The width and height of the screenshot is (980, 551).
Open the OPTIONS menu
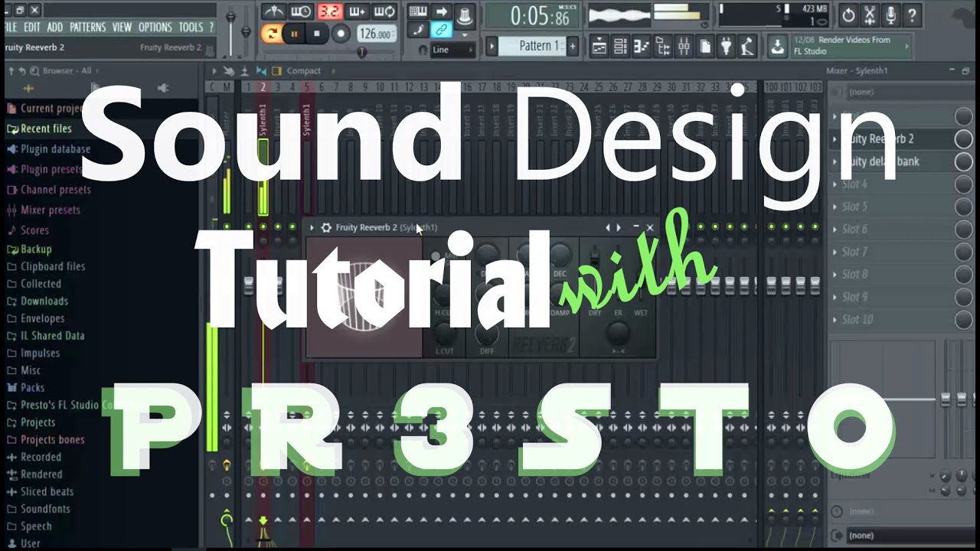[x=155, y=27]
